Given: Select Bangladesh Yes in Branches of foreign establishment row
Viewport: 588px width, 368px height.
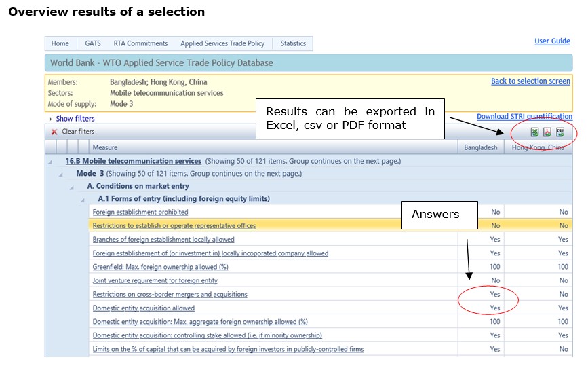Looking at the screenshot, I should point(495,240).
